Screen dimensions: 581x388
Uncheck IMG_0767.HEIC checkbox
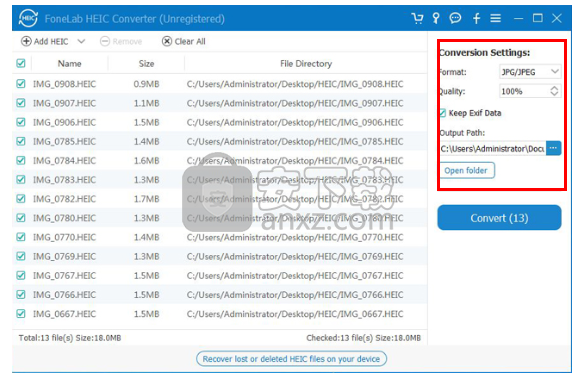[x=21, y=276]
